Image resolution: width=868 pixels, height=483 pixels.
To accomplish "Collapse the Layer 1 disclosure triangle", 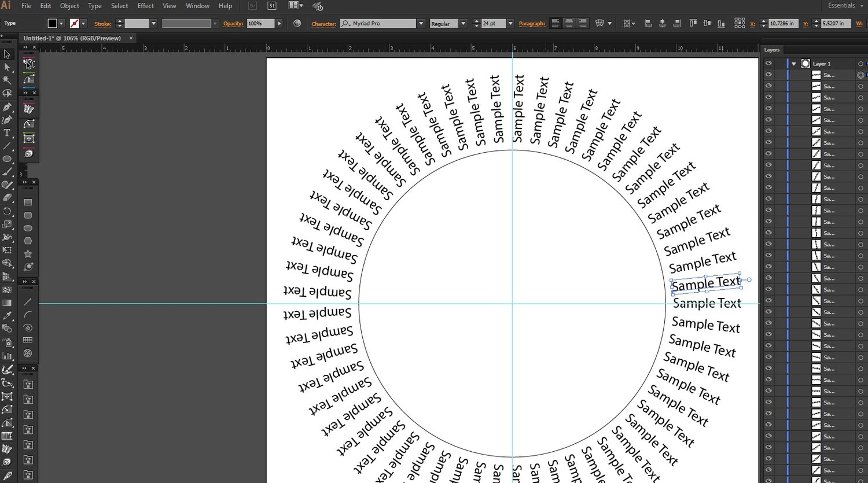I will point(794,64).
